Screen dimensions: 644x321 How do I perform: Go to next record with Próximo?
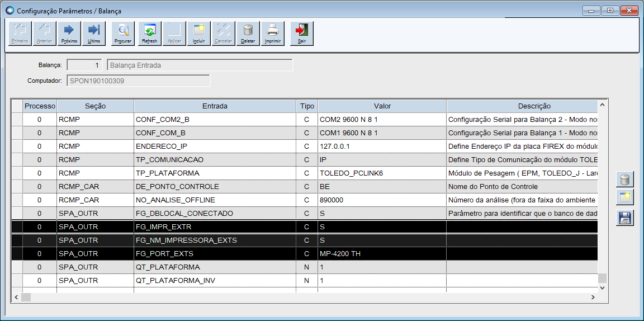(x=69, y=34)
